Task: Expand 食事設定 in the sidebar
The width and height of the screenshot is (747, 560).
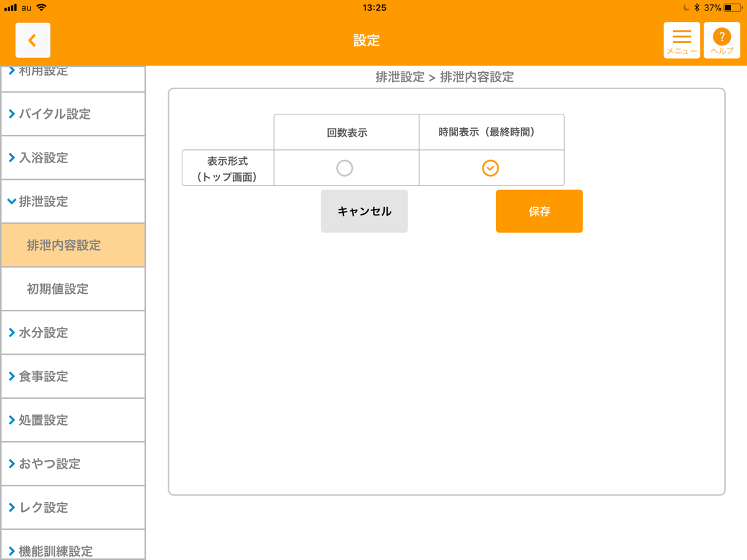Action: [73, 376]
